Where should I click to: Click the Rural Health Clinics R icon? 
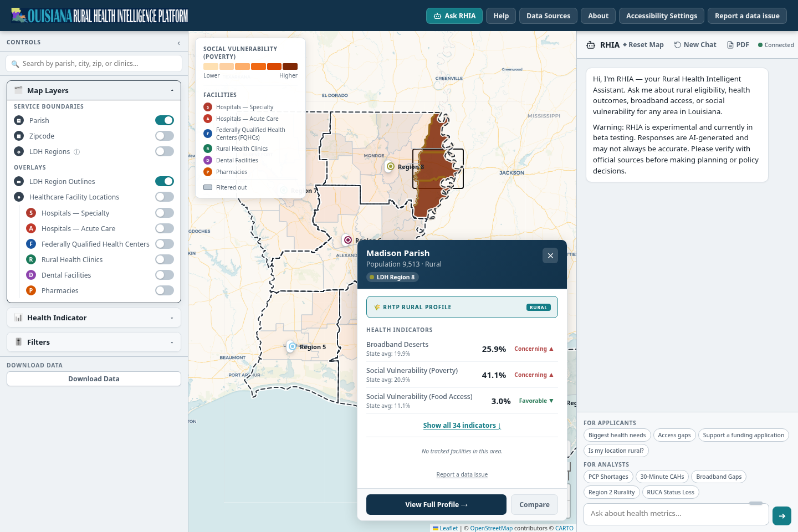point(31,259)
